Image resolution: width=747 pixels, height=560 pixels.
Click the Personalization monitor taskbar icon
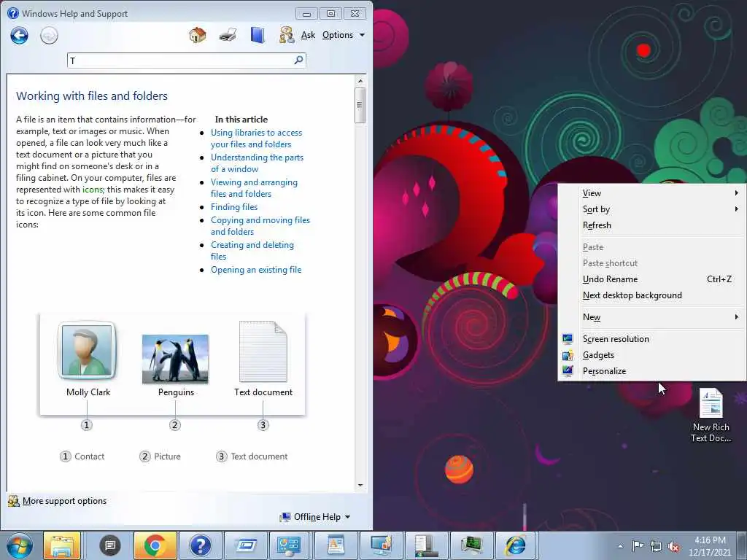click(381, 545)
